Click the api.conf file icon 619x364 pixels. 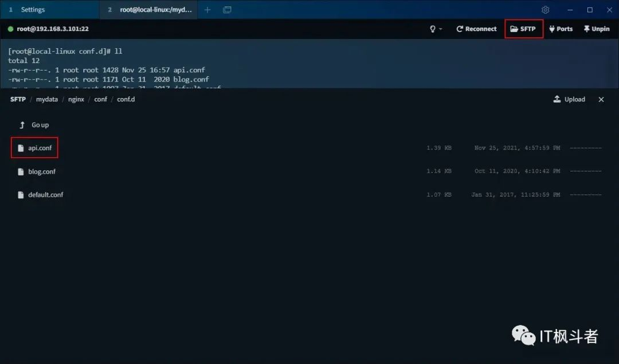click(21, 148)
